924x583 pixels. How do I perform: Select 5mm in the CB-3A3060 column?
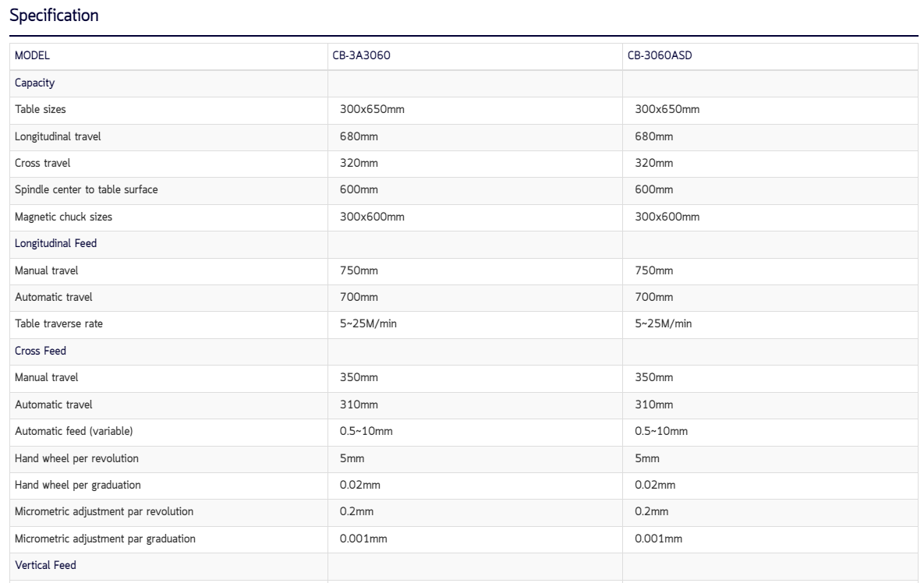tap(352, 458)
